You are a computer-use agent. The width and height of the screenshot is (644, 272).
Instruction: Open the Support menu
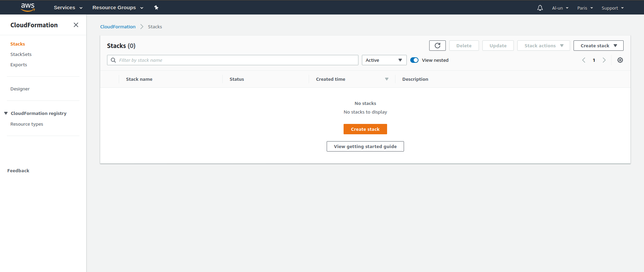(613, 8)
